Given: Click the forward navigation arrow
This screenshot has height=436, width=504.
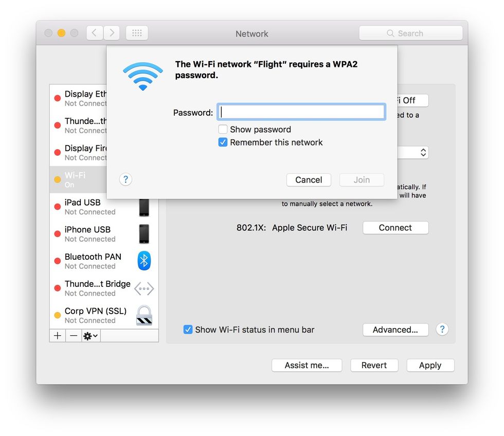Looking at the screenshot, I should coord(112,32).
